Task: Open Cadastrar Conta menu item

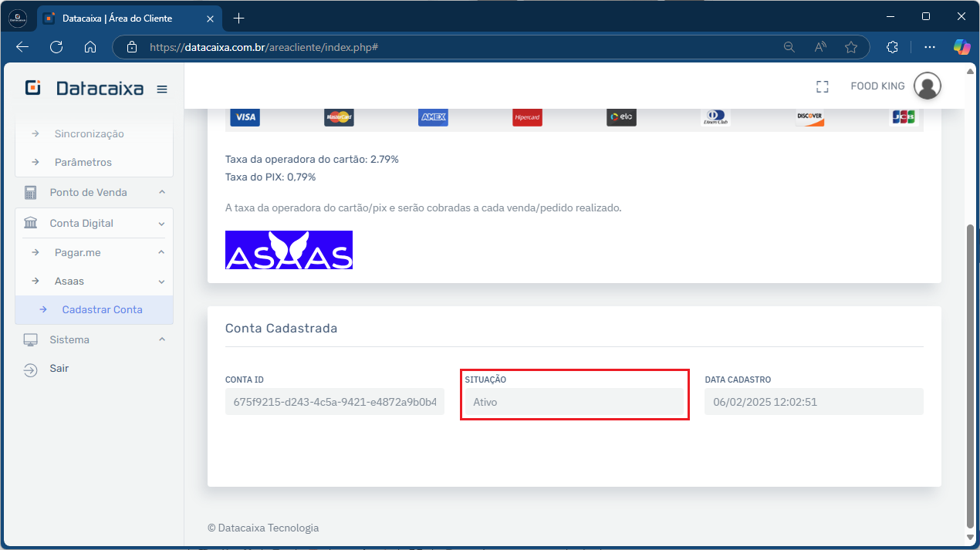Action: [x=102, y=309]
